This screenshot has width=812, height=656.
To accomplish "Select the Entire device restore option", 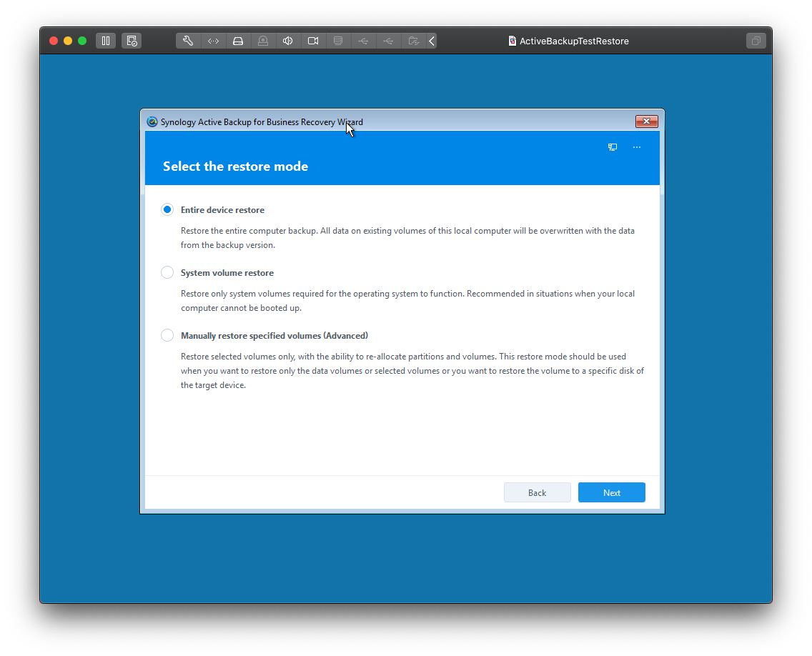I will pos(167,209).
